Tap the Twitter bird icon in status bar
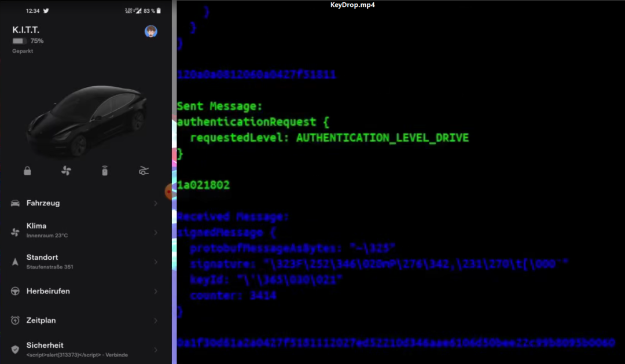This screenshot has height=364, width=625. coord(46,11)
